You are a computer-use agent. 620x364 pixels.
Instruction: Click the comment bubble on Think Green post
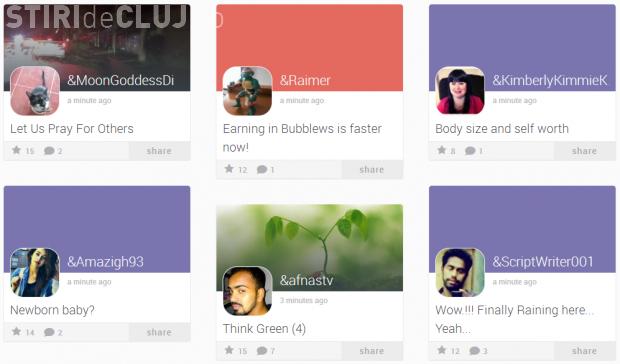tap(262, 351)
